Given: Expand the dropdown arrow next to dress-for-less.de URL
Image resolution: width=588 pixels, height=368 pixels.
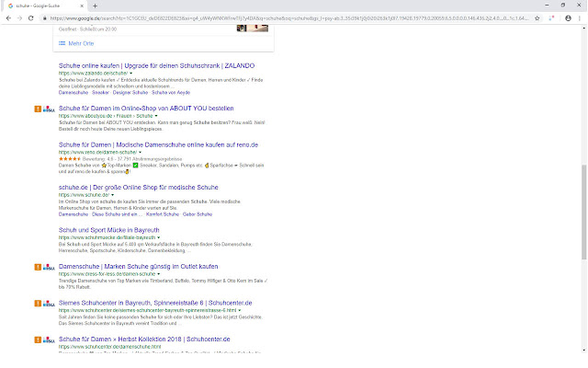Looking at the screenshot, I should (x=158, y=274).
